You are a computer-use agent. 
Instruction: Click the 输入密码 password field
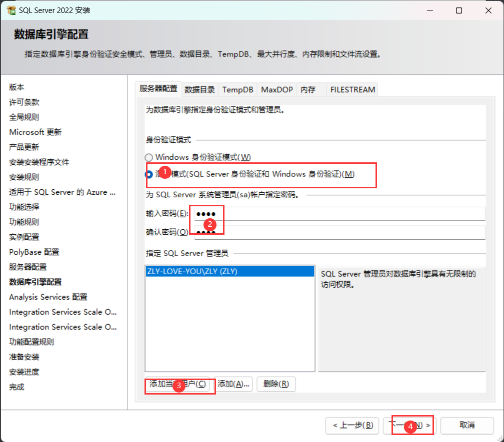pos(340,214)
